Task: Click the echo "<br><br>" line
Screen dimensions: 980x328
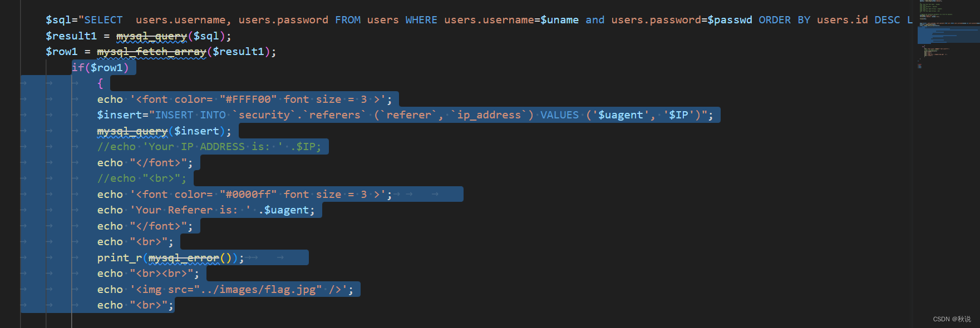Action: coord(148,274)
